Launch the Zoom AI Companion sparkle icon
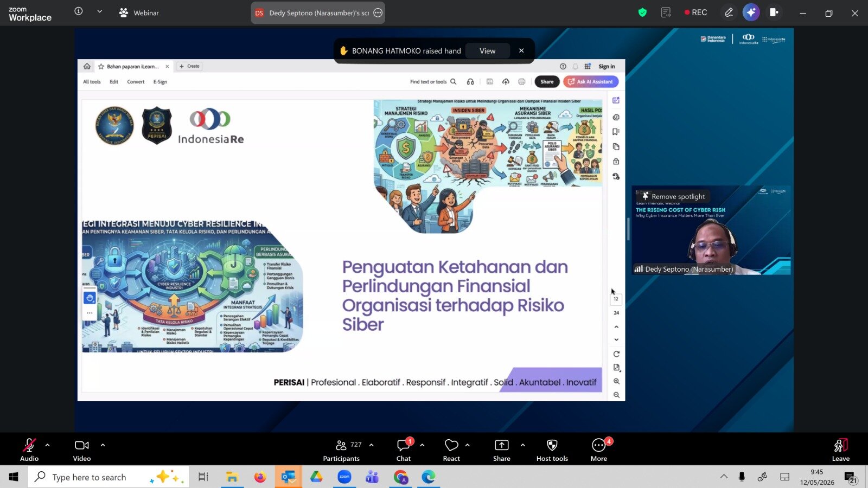Screen dimensions: 868x488 pos(751,12)
